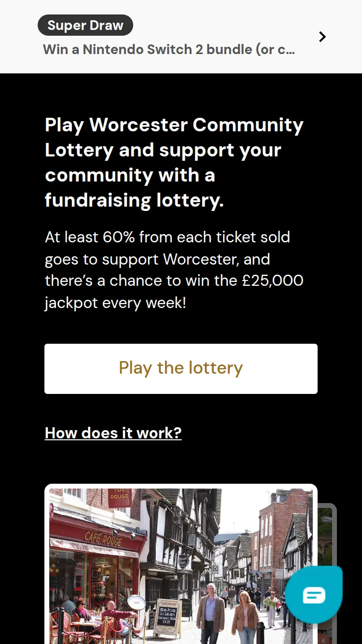Advance the banner with the right chevron arrow
The image size is (362, 644).
click(322, 36)
